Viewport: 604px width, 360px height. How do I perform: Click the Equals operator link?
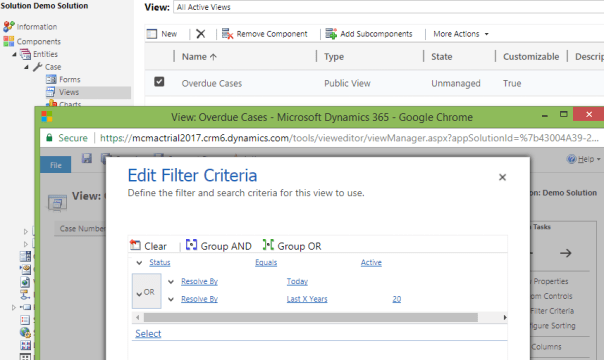[266, 263]
